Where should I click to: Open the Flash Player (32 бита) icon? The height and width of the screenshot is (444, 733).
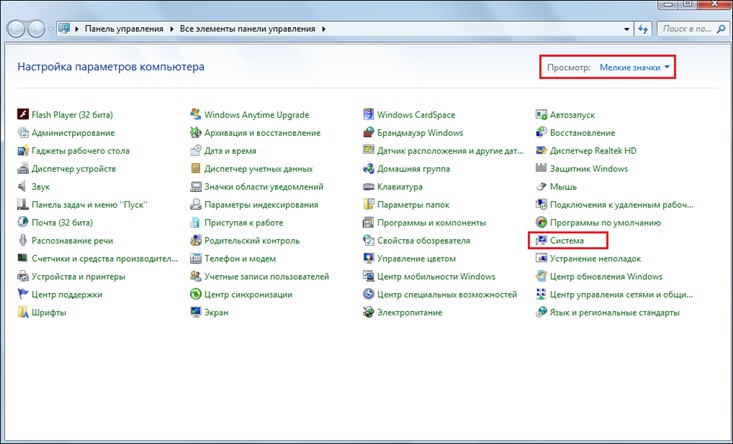(23, 114)
